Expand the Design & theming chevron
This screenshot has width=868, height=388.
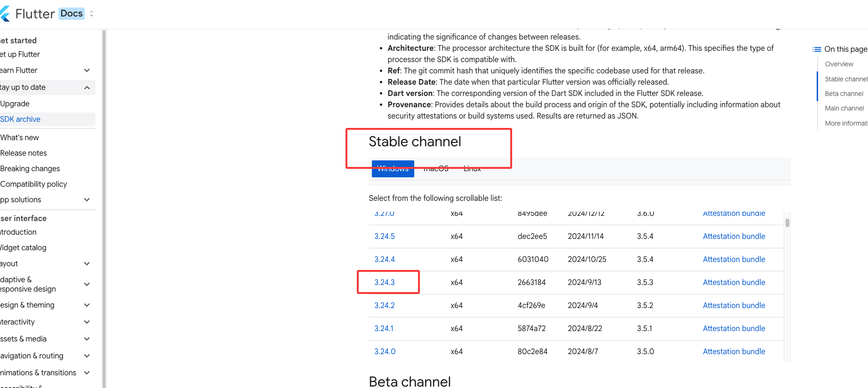(87, 305)
